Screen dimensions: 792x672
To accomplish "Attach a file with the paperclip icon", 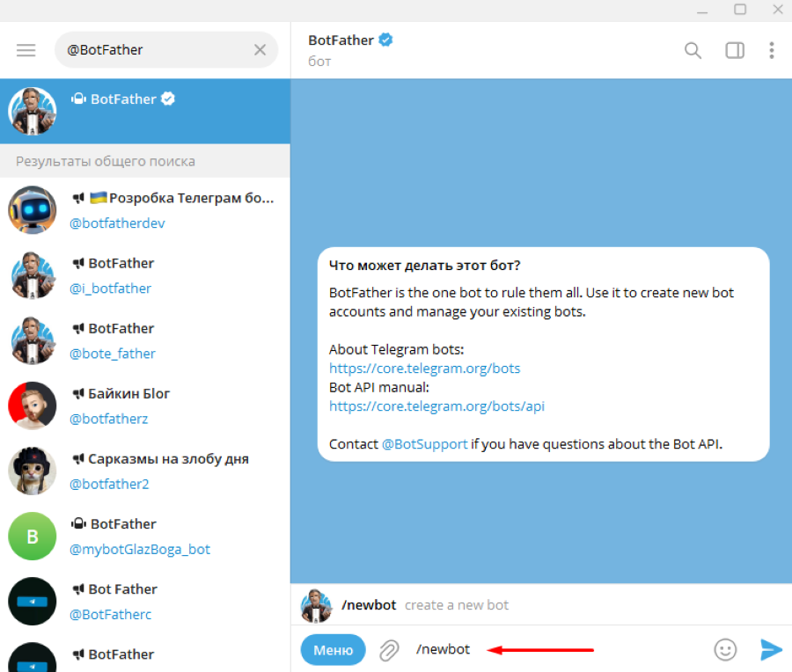I will tap(389, 650).
